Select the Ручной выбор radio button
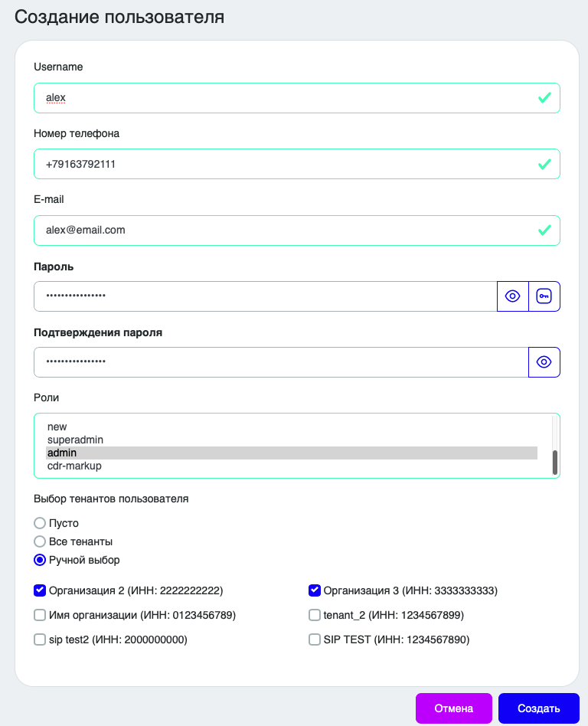This screenshot has width=588, height=726. (x=40, y=561)
